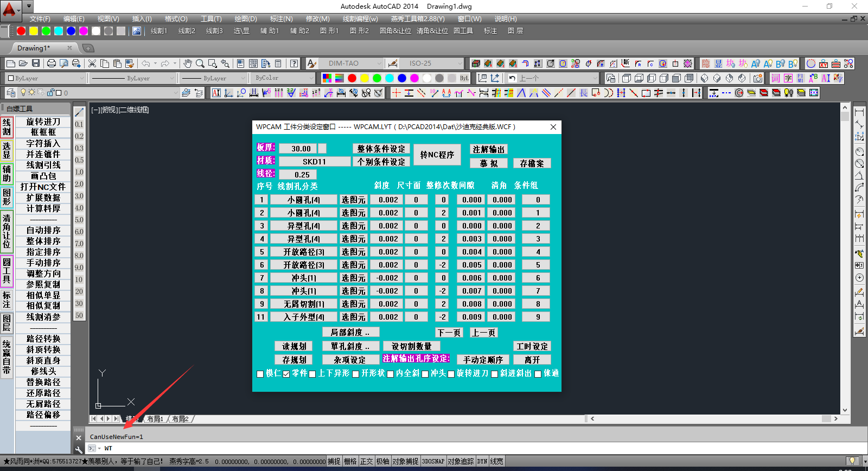
Task: Click the 词 toolbar icon
Action: click(776, 78)
